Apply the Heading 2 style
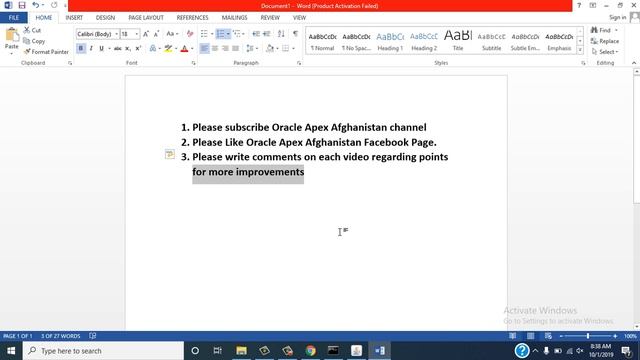The height and width of the screenshot is (360, 640). tap(424, 41)
